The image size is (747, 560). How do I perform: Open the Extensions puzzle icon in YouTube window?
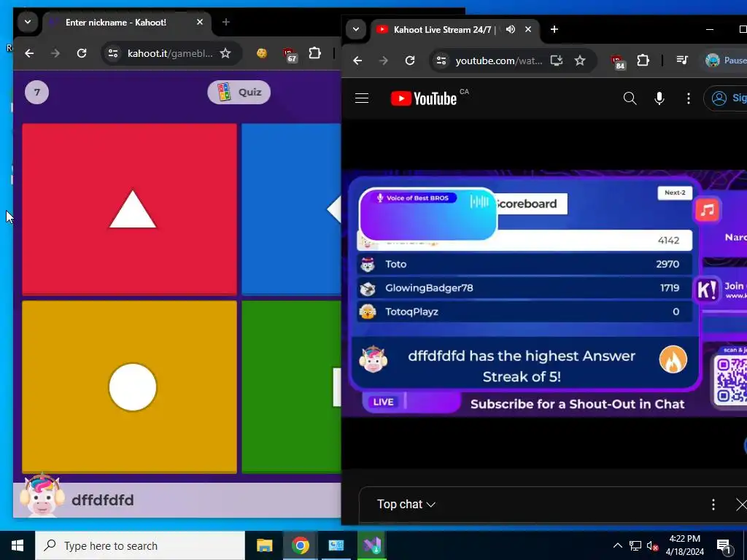tap(643, 61)
